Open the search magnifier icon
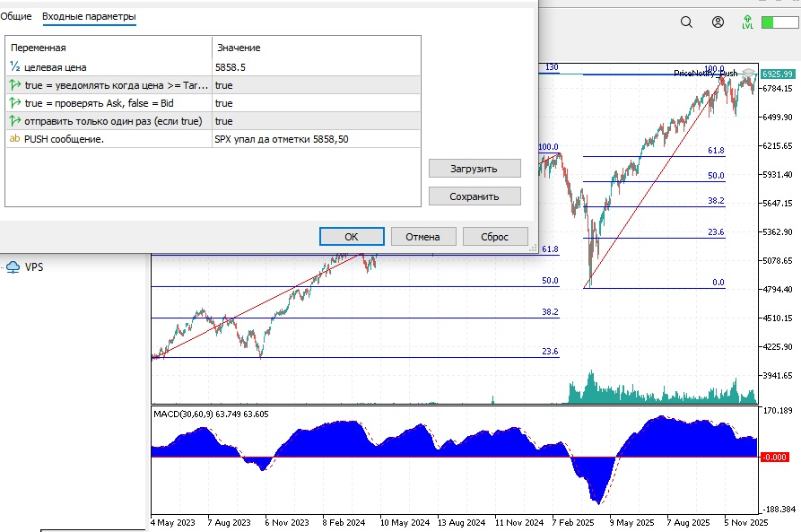 [x=686, y=22]
